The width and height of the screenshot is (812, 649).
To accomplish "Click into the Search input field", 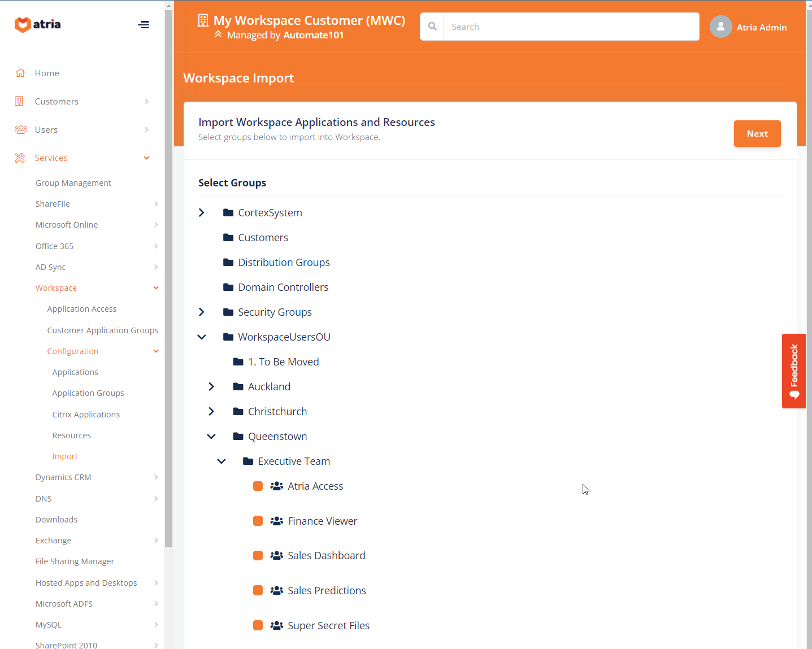I will (571, 27).
